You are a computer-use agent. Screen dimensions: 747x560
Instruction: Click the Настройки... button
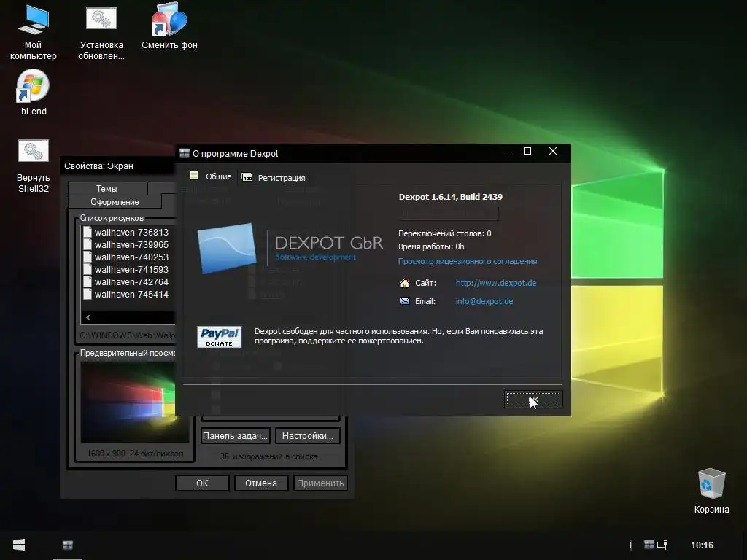pyautogui.click(x=307, y=436)
